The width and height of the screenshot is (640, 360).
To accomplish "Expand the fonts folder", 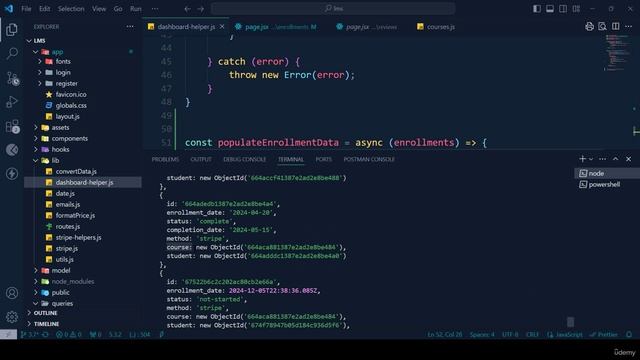I will pos(40,61).
